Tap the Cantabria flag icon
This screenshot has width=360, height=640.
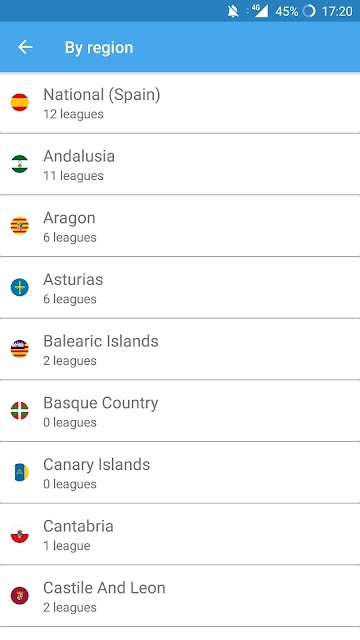(x=20, y=534)
